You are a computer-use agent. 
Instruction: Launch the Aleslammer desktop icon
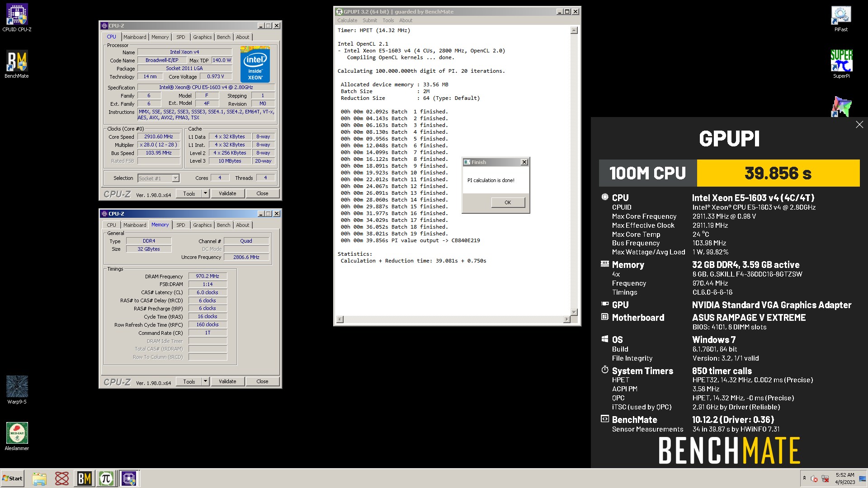click(17, 436)
